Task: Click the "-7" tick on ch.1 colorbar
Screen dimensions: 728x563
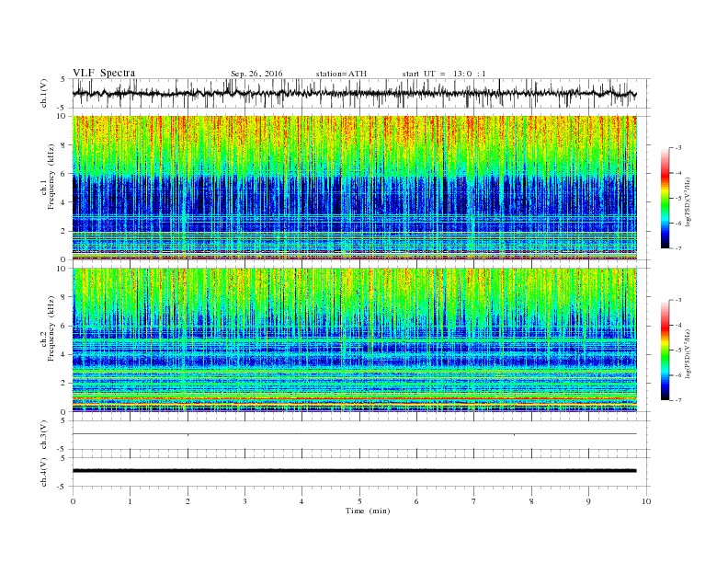Action: point(678,248)
